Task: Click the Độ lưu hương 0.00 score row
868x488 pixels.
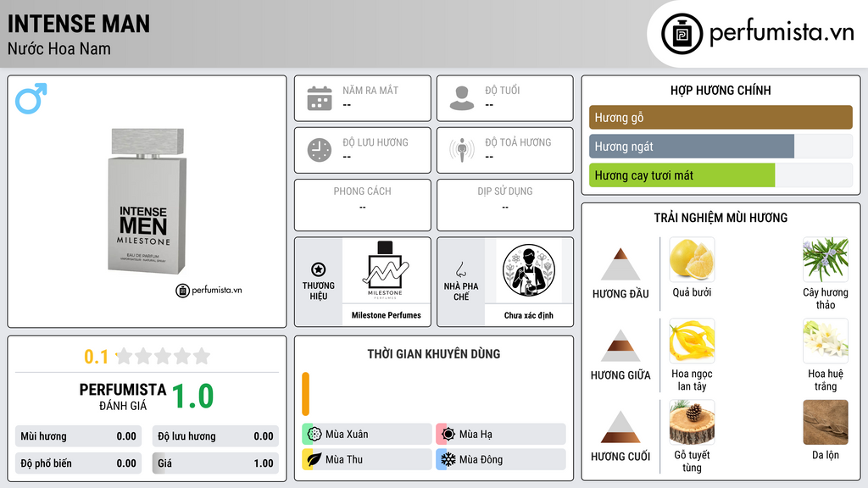Action: tap(215, 436)
